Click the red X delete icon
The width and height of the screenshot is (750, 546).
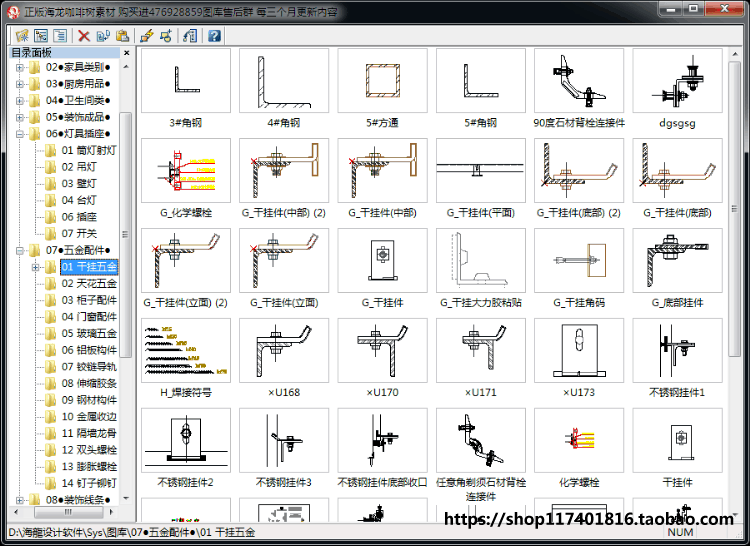coord(84,35)
